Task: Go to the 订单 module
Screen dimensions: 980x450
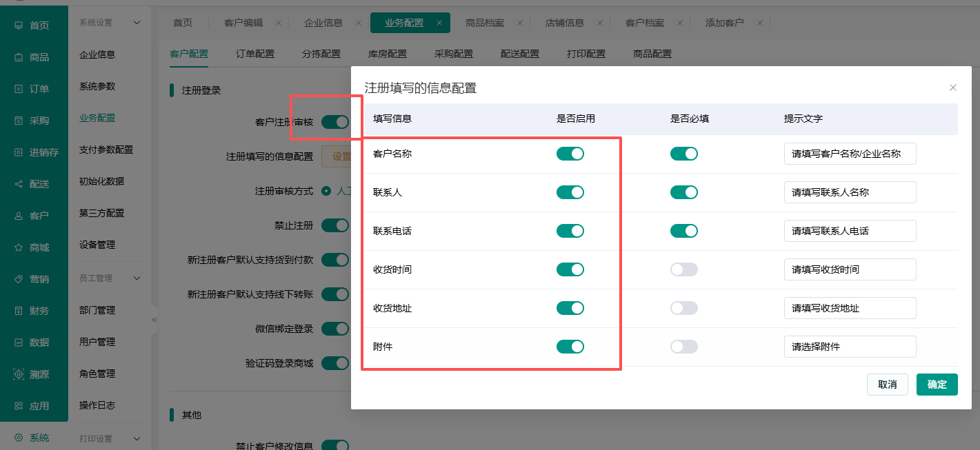Action: coord(34,89)
